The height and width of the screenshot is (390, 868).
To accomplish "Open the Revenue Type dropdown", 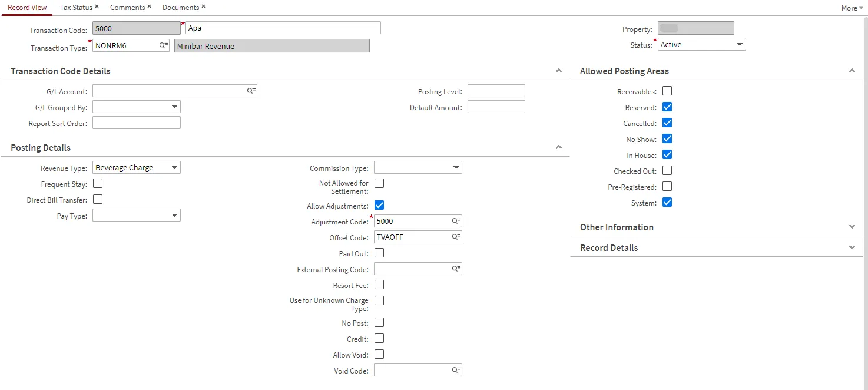I will [137, 167].
